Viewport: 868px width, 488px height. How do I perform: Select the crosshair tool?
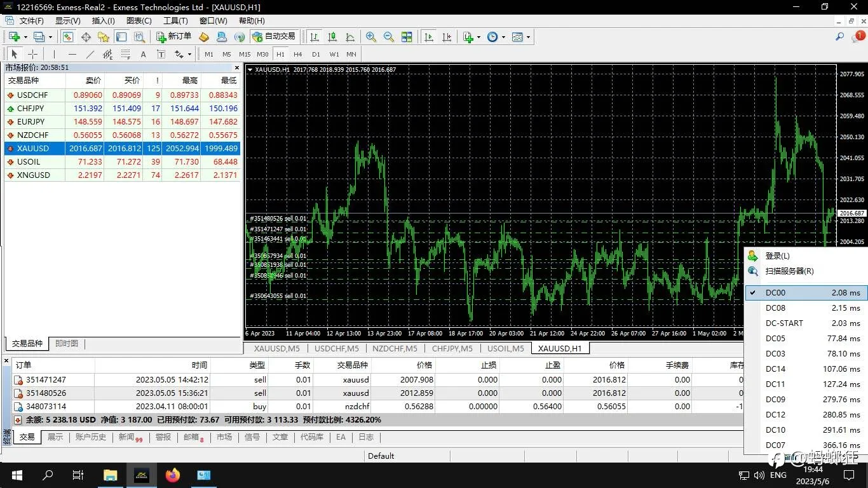coord(32,54)
